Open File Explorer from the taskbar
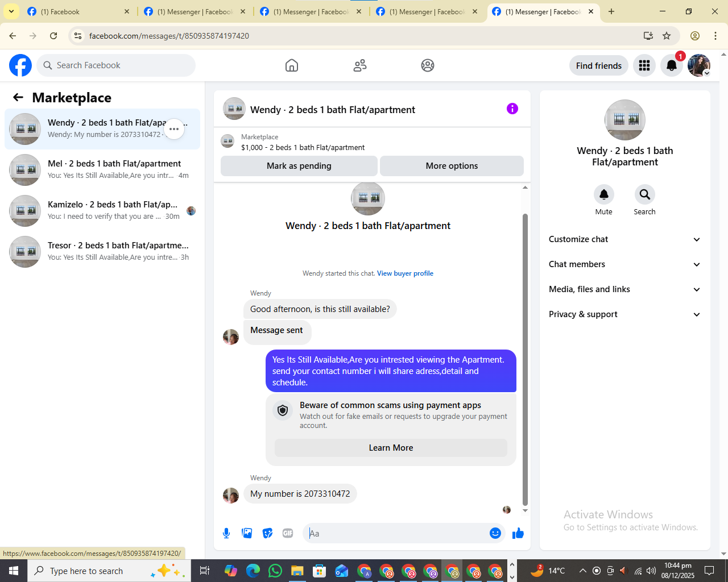728x582 pixels. pyautogui.click(x=297, y=571)
